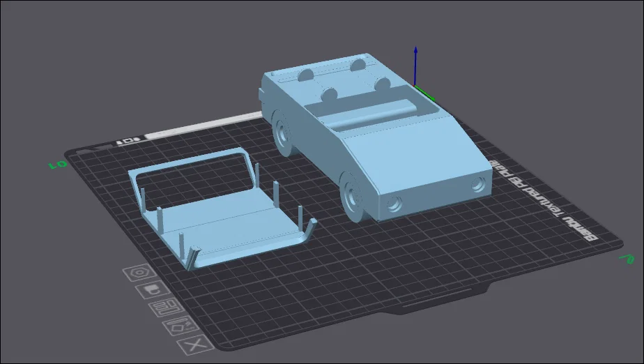Toggle the plate lock icon beside the bed

click(153, 290)
